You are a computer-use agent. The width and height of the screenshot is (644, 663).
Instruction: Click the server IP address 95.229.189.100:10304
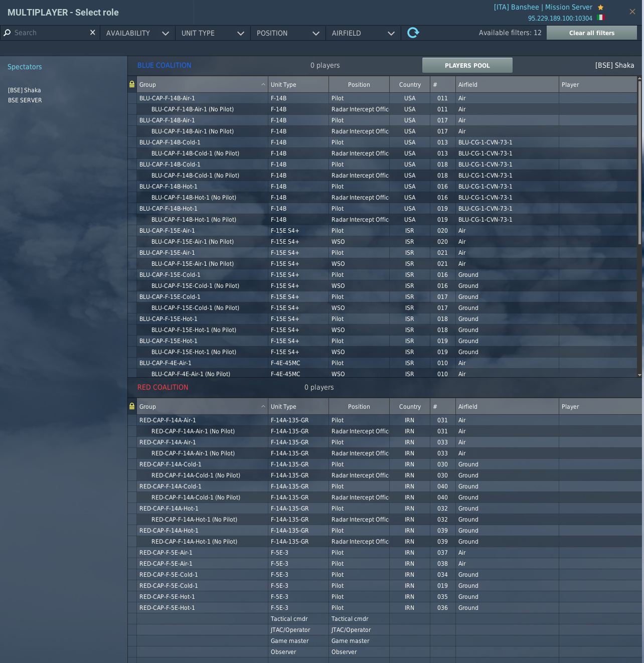(x=560, y=18)
